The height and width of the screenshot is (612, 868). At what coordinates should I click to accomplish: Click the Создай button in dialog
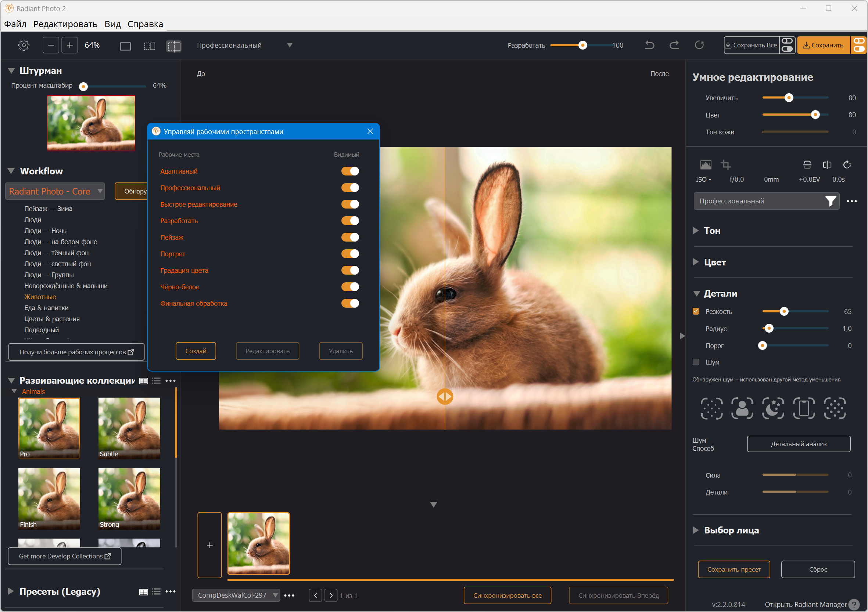(x=196, y=351)
